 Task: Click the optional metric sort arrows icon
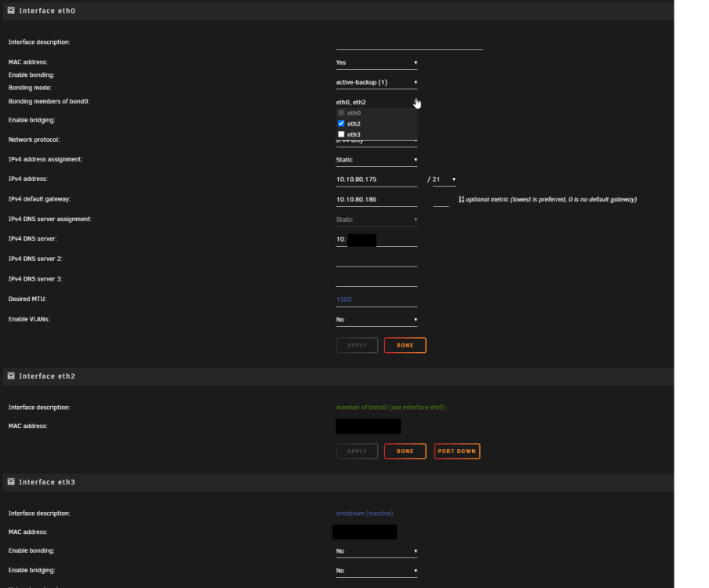coord(461,199)
